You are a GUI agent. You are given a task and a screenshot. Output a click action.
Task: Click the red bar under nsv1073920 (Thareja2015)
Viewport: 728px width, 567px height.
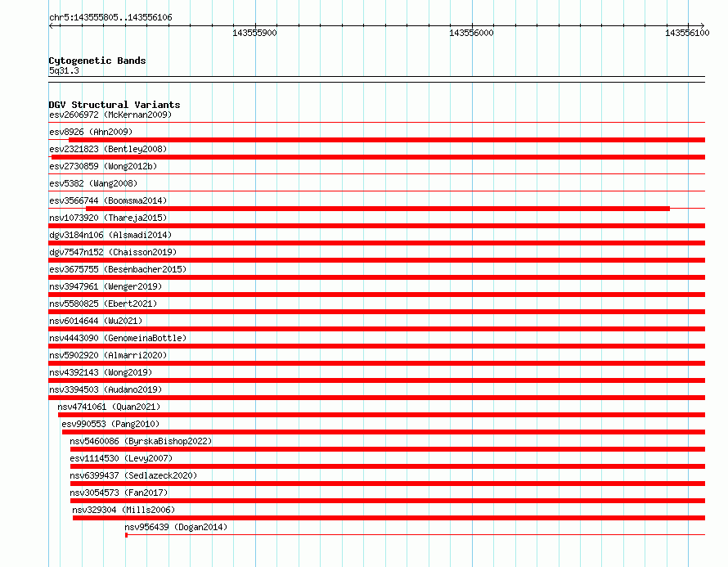click(x=376, y=226)
